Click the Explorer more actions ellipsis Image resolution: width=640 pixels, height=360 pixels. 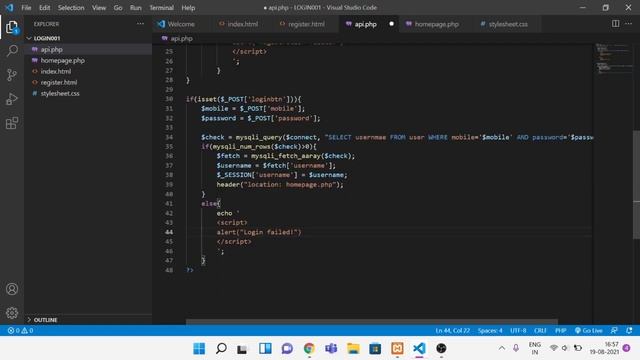coord(140,24)
